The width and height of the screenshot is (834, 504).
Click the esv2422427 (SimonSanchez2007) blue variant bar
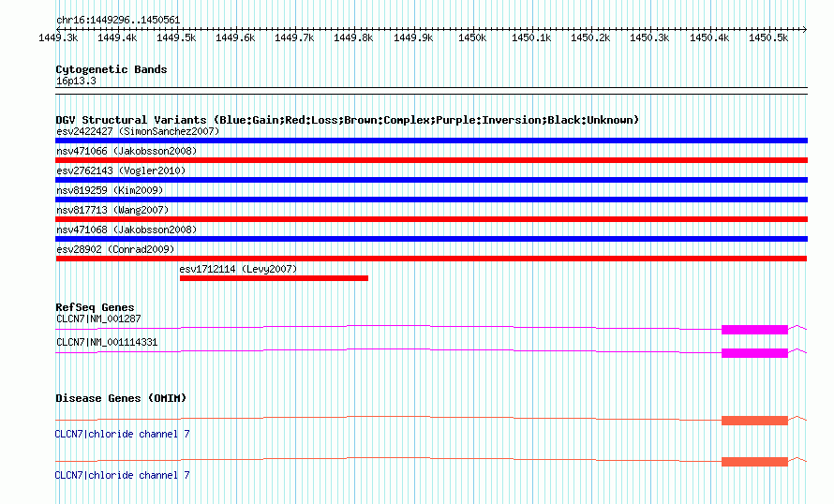click(431, 141)
